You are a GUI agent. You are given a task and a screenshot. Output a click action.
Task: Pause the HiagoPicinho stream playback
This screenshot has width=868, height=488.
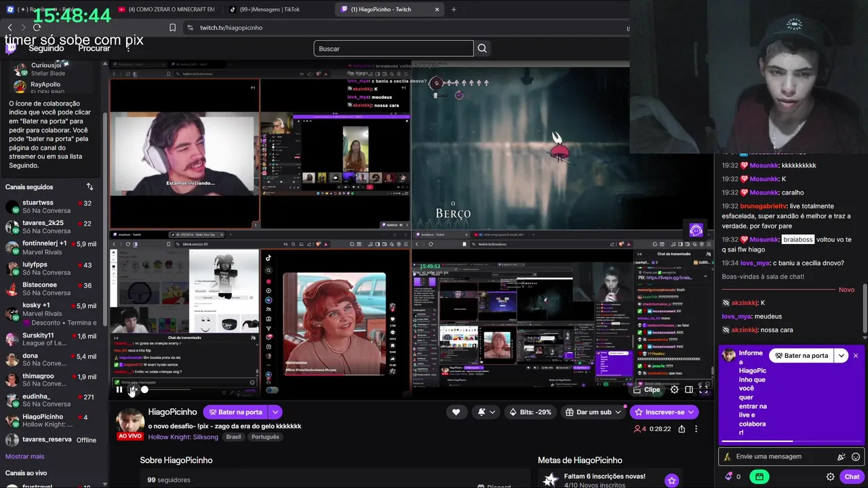tap(119, 390)
